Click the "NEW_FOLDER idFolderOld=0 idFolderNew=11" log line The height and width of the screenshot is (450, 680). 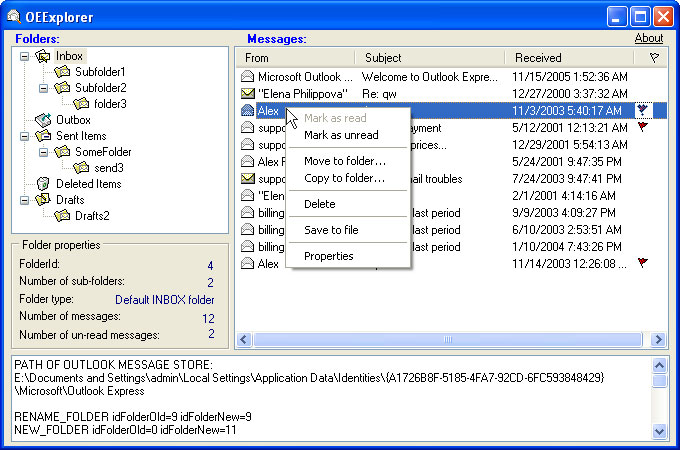coord(125,430)
